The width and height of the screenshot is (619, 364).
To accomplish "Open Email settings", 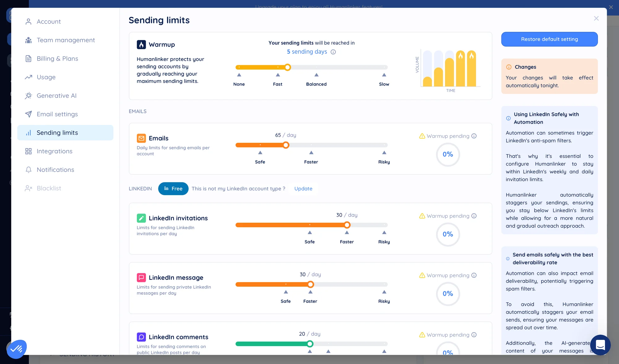I will [x=65, y=114].
